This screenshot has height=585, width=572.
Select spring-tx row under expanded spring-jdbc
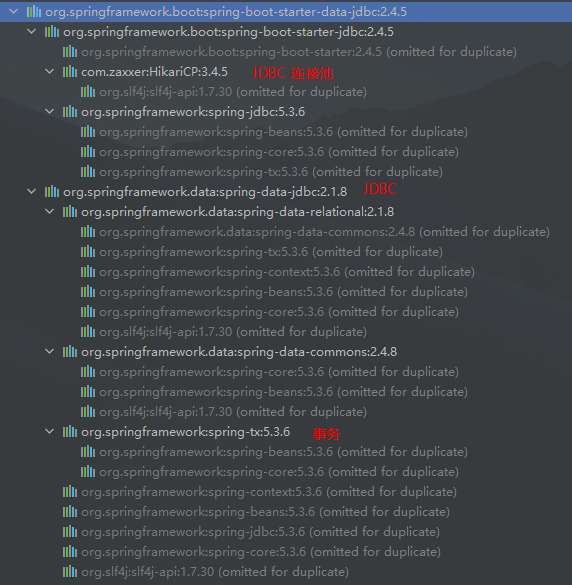point(271,172)
